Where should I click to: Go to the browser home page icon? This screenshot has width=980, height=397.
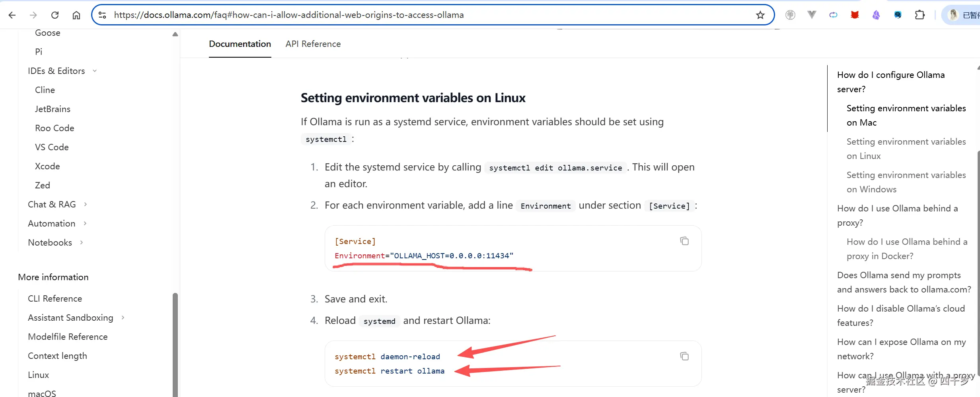click(x=76, y=15)
